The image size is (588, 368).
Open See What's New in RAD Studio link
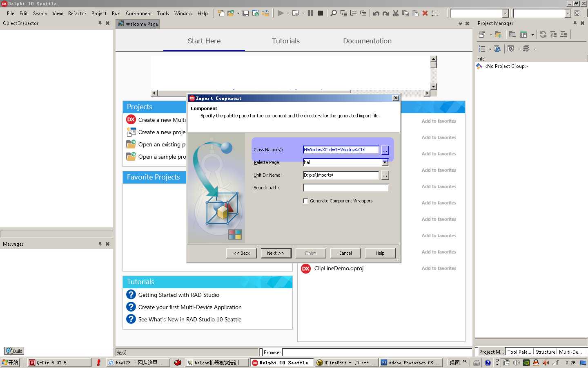(190, 319)
